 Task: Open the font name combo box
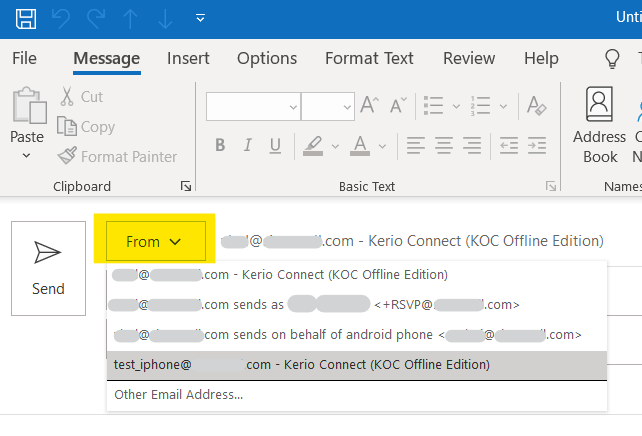253,106
